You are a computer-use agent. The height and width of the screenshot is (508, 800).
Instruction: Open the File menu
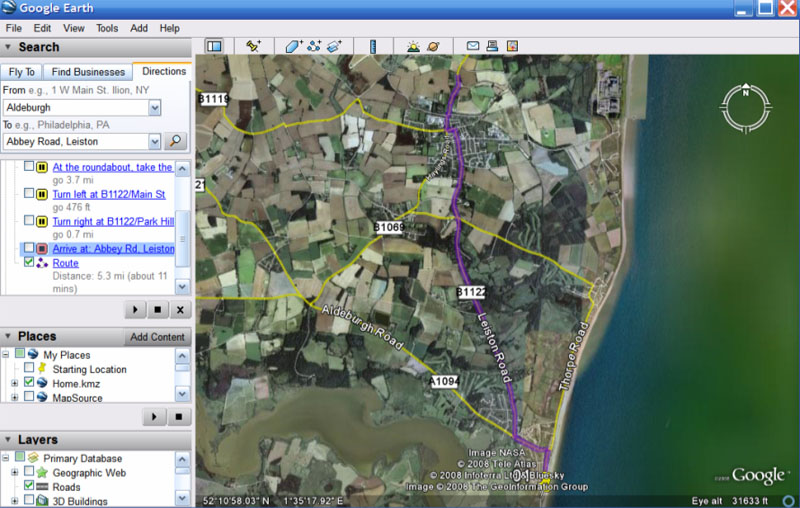coord(14,28)
